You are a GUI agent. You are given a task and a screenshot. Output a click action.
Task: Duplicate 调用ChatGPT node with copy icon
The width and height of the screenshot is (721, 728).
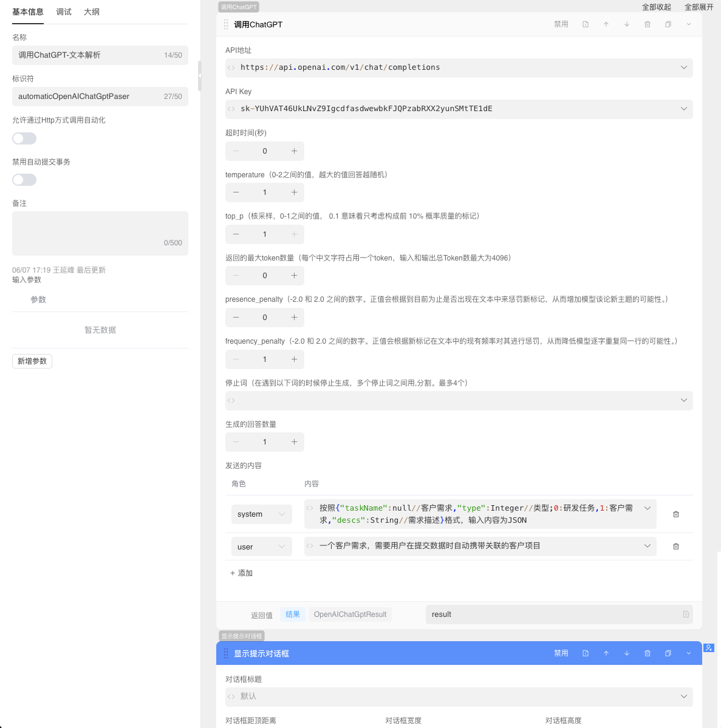[668, 24]
